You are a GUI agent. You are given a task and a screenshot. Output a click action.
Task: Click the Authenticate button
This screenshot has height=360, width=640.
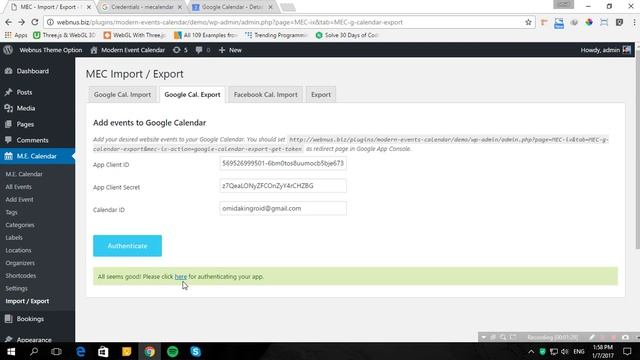click(x=127, y=246)
